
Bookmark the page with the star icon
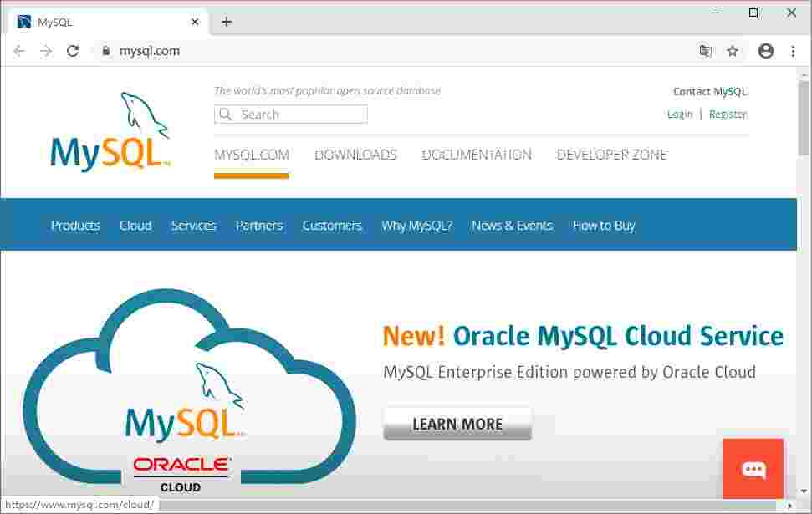pyautogui.click(x=733, y=51)
